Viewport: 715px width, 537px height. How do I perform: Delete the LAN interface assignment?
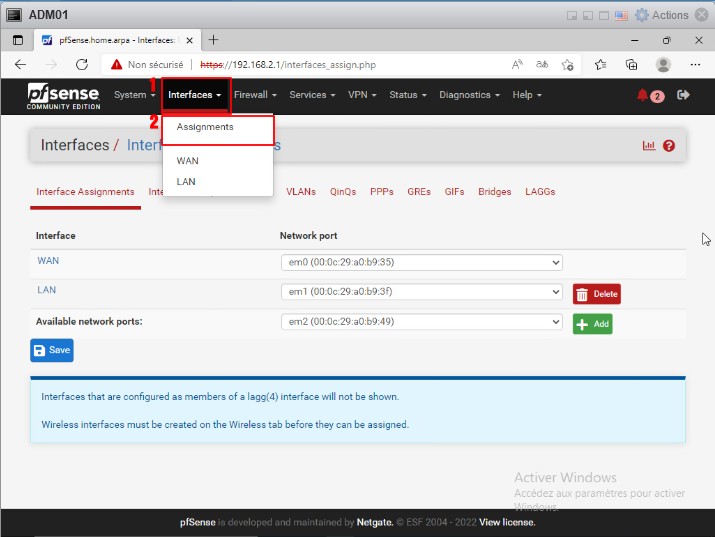[597, 294]
